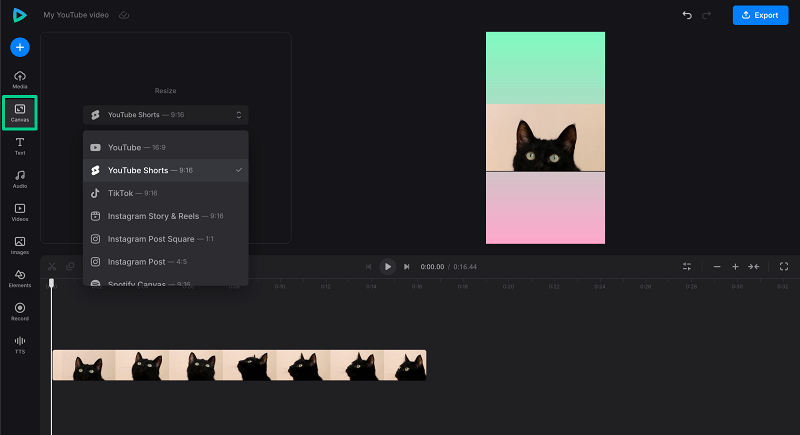Open the Canvas sidebar panel
The image size is (800, 435).
click(20, 113)
